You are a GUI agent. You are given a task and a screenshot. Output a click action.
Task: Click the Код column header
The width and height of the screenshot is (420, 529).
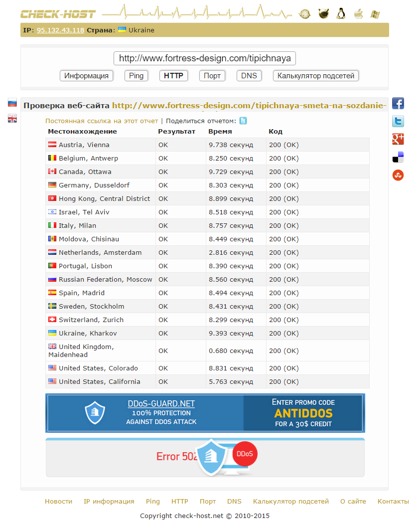coord(276,131)
